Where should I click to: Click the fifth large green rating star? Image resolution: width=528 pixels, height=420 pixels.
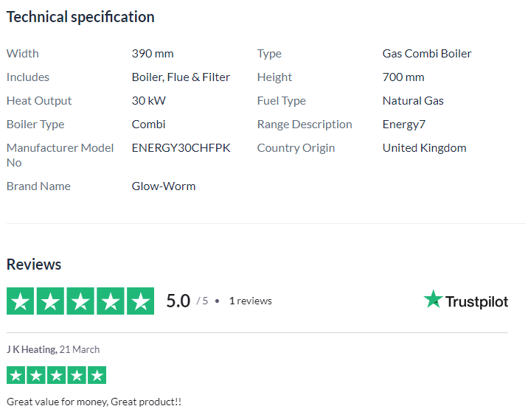click(x=140, y=301)
